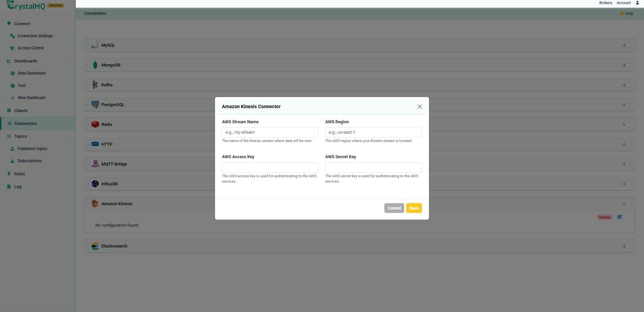Click the Log file icon

tap(9, 187)
